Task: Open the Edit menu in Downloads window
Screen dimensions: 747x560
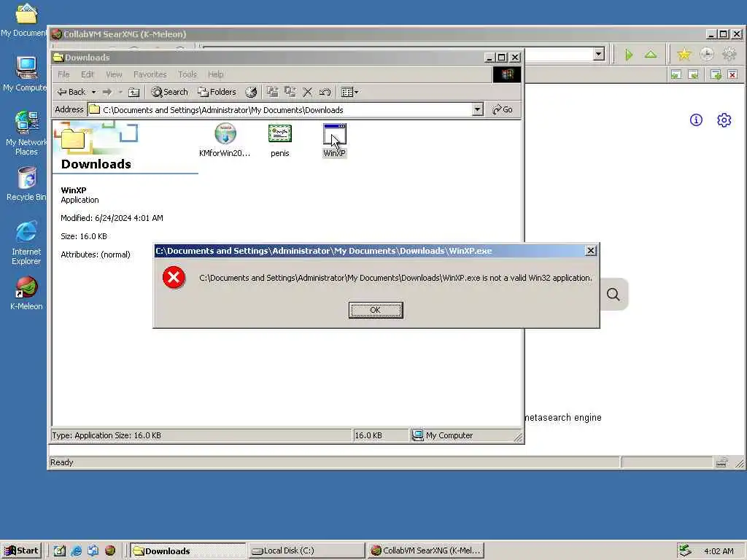Action: point(88,74)
